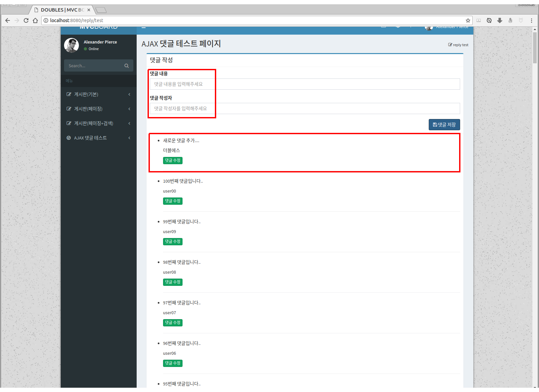This screenshot has width=539, height=392.
Task: Expand the 게시판(페이징) menu chevron
Action: [129, 109]
